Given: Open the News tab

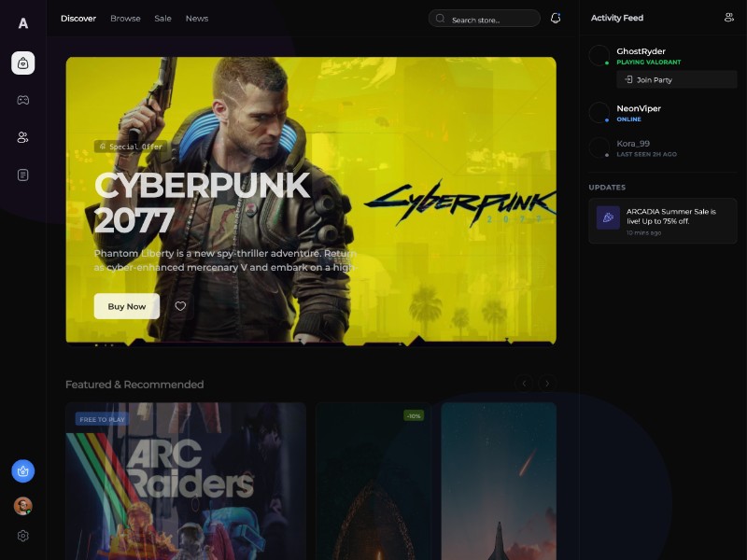Looking at the screenshot, I should pyautogui.click(x=196, y=18).
